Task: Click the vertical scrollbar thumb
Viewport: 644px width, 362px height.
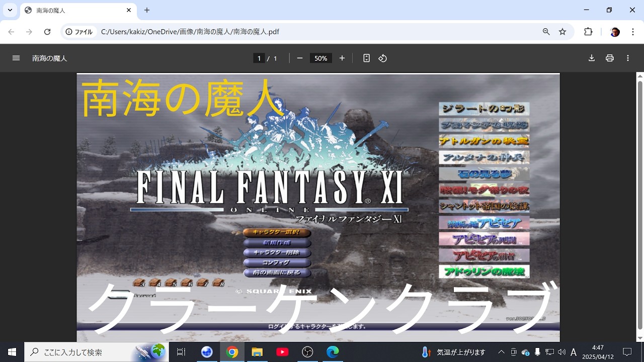Action: [x=640, y=206]
